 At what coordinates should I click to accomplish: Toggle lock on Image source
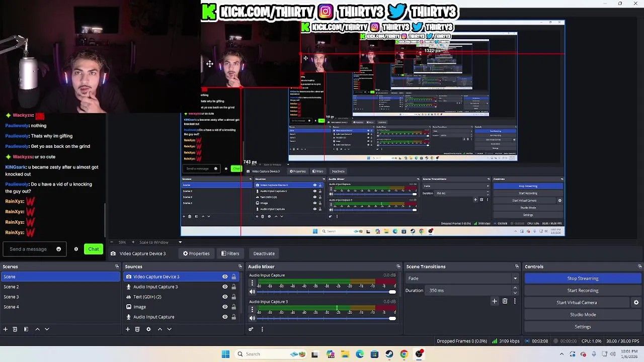coord(233,307)
